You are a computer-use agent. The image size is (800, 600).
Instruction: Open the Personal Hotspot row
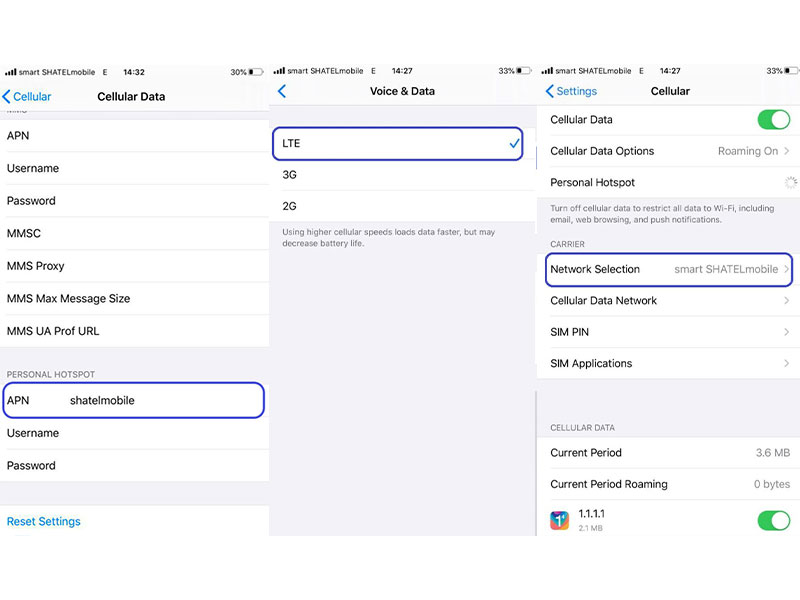point(669,183)
